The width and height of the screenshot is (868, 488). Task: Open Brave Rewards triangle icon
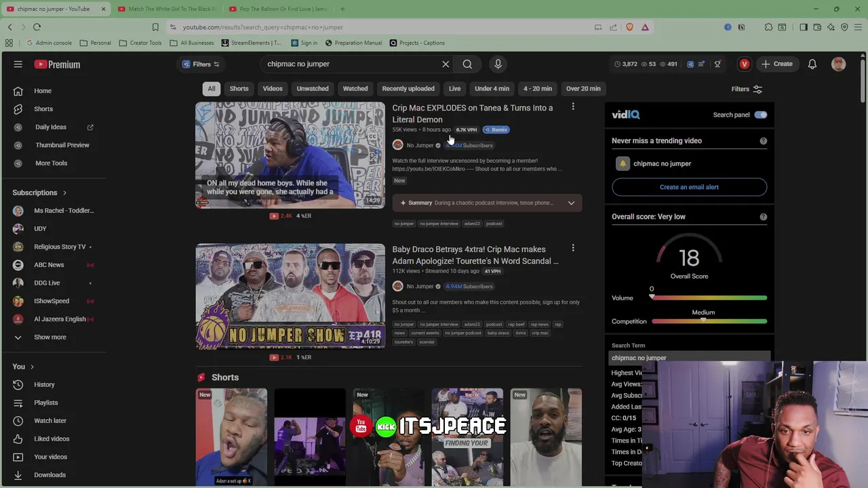pos(645,27)
